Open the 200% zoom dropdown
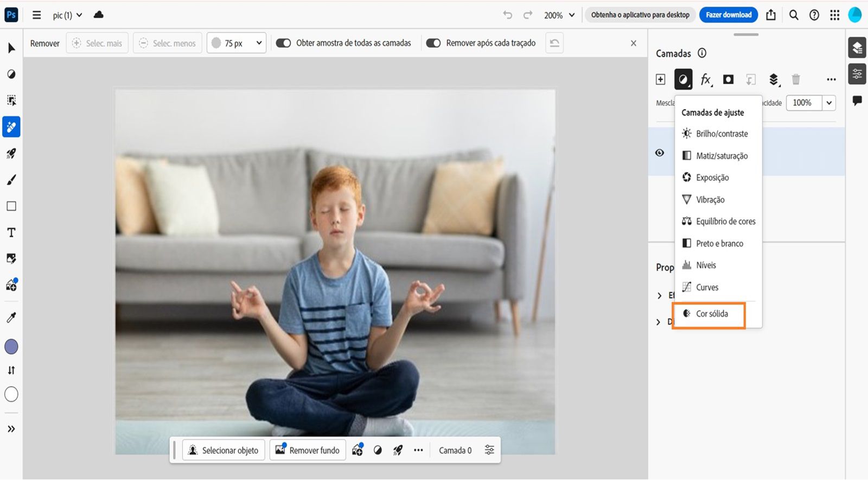868x480 pixels. tap(559, 15)
